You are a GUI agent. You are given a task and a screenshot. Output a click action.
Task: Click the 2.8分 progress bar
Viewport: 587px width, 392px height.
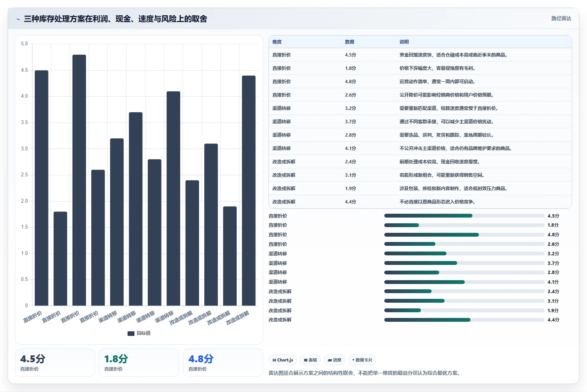[x=464, y=273]
